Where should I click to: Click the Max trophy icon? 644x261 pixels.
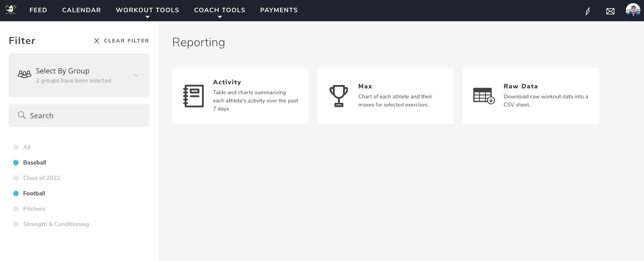click(338, 96)
